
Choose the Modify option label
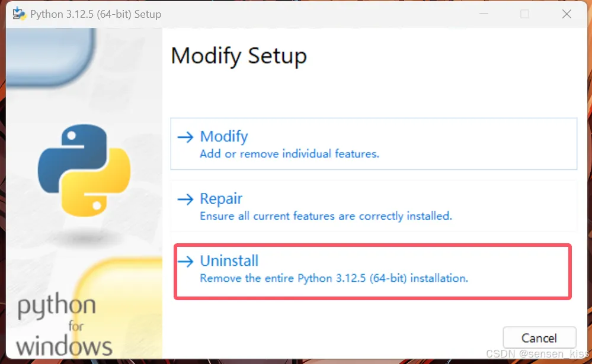224,137
